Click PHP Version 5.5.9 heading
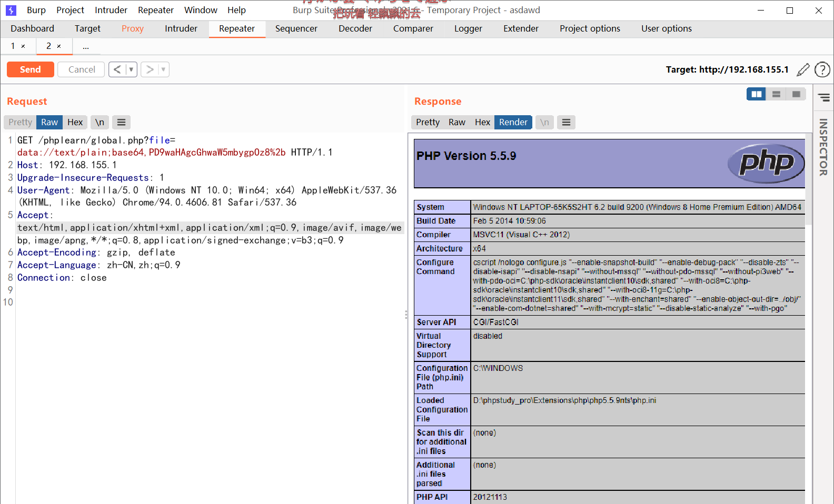Image resolution: width=834 pixels, height=504 pixels. point(466,156)
